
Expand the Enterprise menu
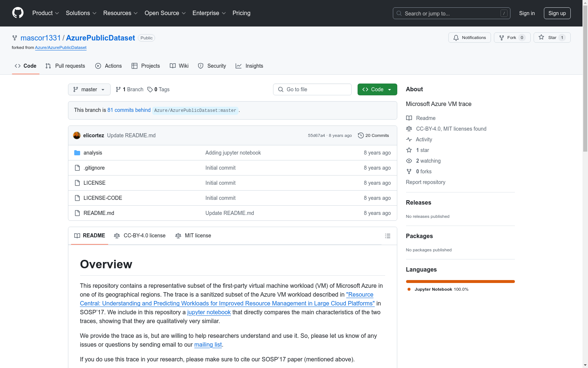[x=209, y=13]
